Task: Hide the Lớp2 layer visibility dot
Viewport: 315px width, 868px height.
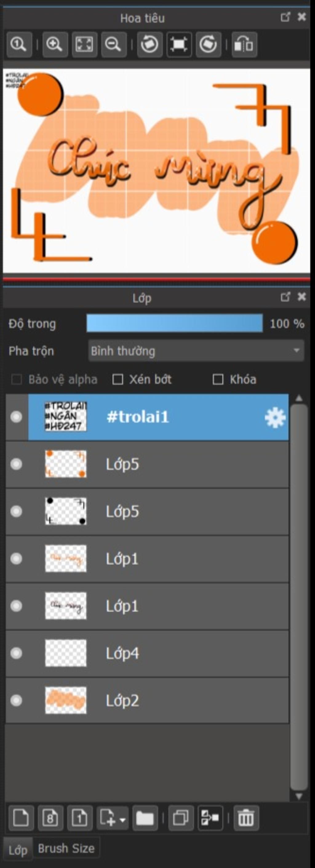Action: point(16,701)
